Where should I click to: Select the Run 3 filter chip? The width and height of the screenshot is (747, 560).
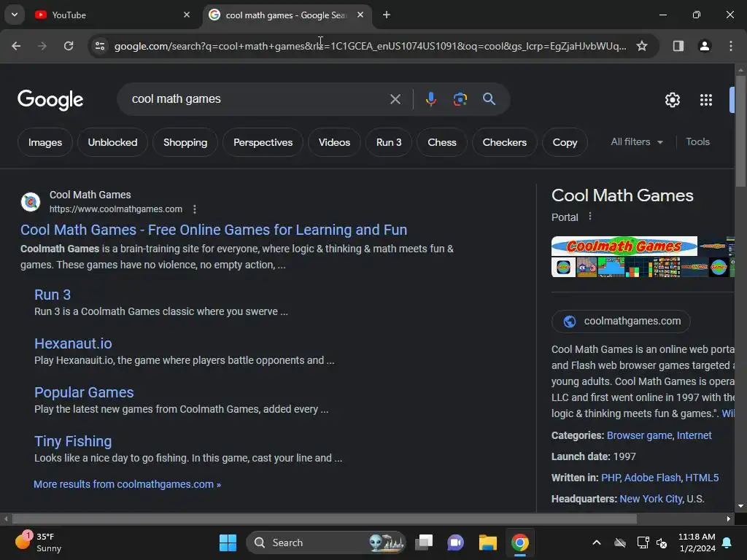pyautogui.click(x=389, y=142)
